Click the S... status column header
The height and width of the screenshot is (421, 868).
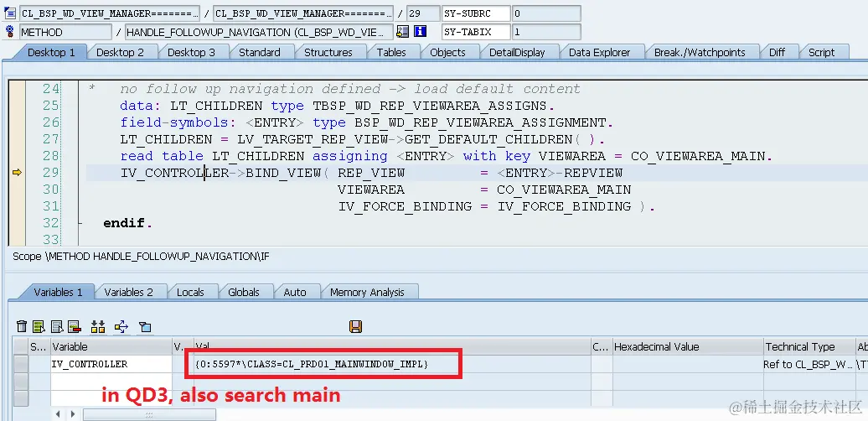pyautogui.click(x=39, y=346)
